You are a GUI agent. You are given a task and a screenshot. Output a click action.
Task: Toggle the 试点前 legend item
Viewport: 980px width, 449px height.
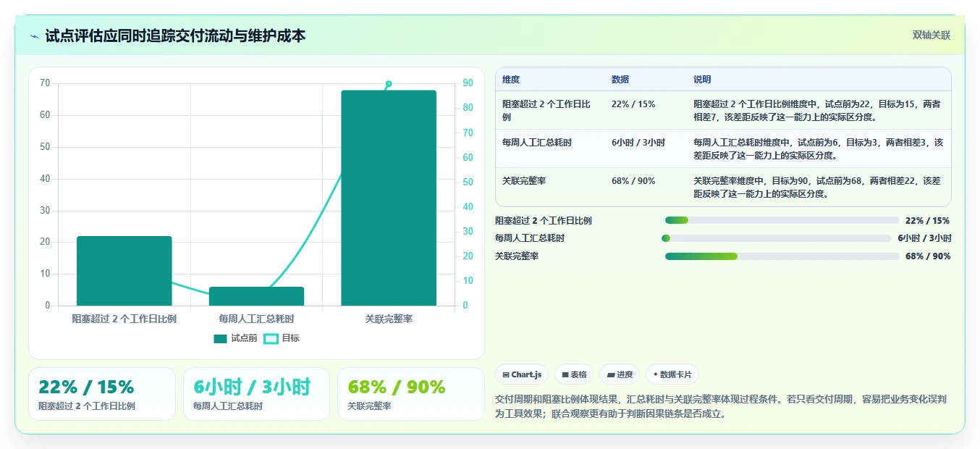235,338
